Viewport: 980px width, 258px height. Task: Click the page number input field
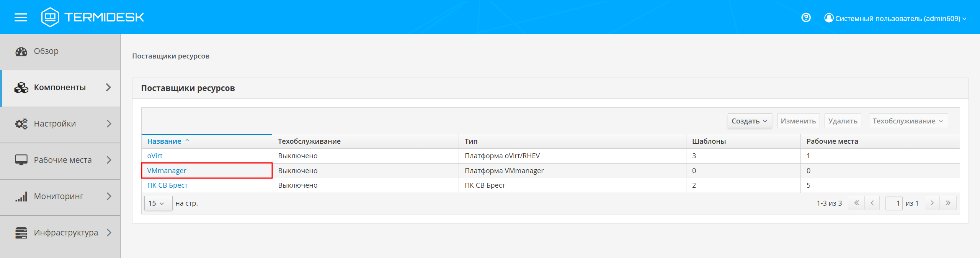[x=893, y=203]
